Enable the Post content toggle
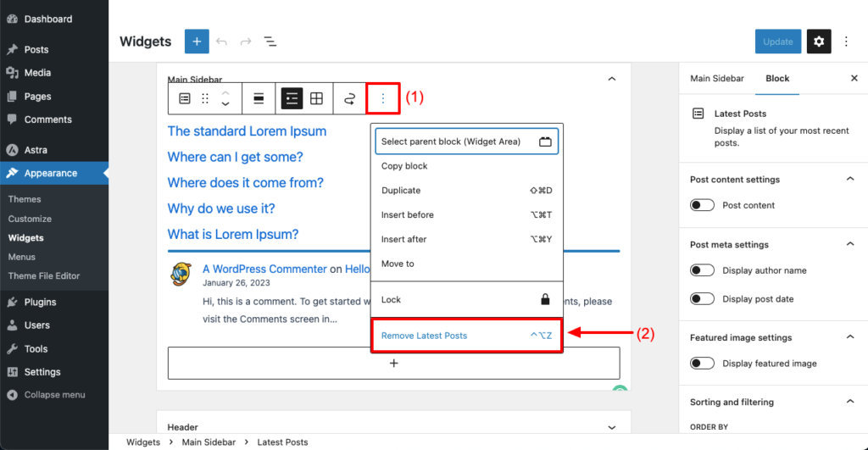This screenshot has width=868, height=450. [702, 205]
